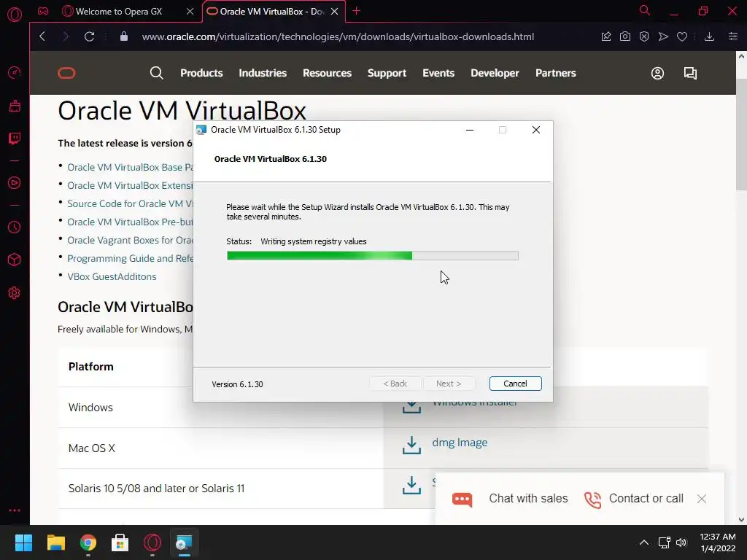The width and height of the screenshot is (747, 560).
Task: Open the Events menu
Action: click(438, 73)
